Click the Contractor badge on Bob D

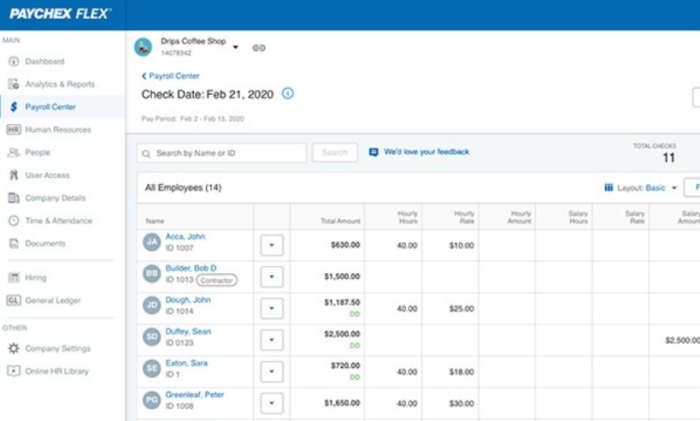217,280
